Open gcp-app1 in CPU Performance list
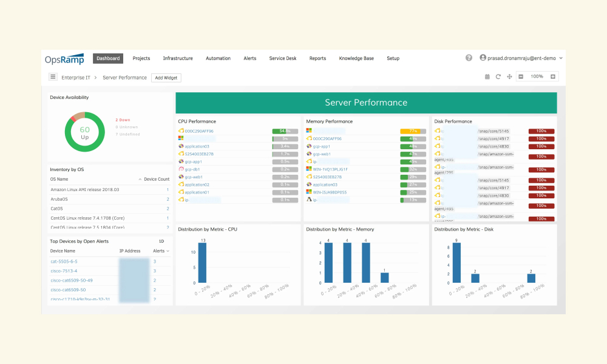607x364 pixels. (x=193, y=162)
